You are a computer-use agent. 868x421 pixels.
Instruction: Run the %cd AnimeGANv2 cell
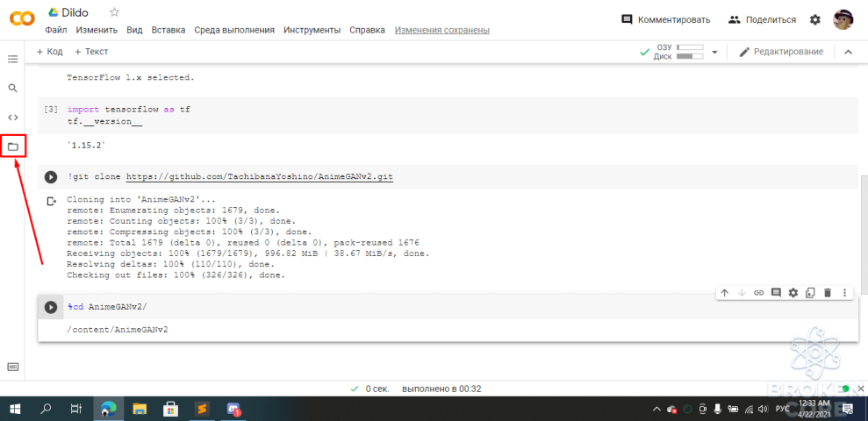pos(50,307)
